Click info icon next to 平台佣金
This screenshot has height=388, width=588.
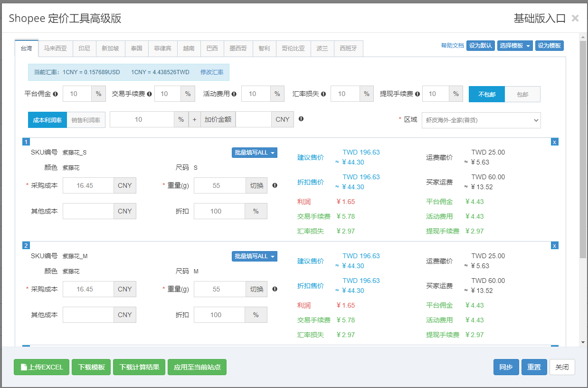click(55, 94)
